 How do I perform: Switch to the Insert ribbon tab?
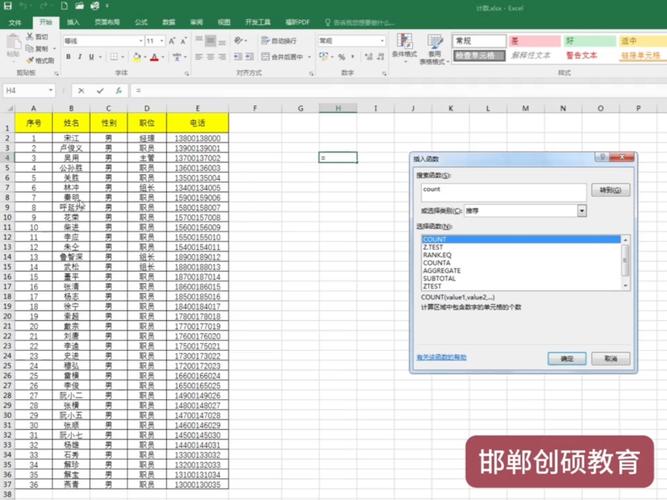pyautogui.click(x=73, y=22)
